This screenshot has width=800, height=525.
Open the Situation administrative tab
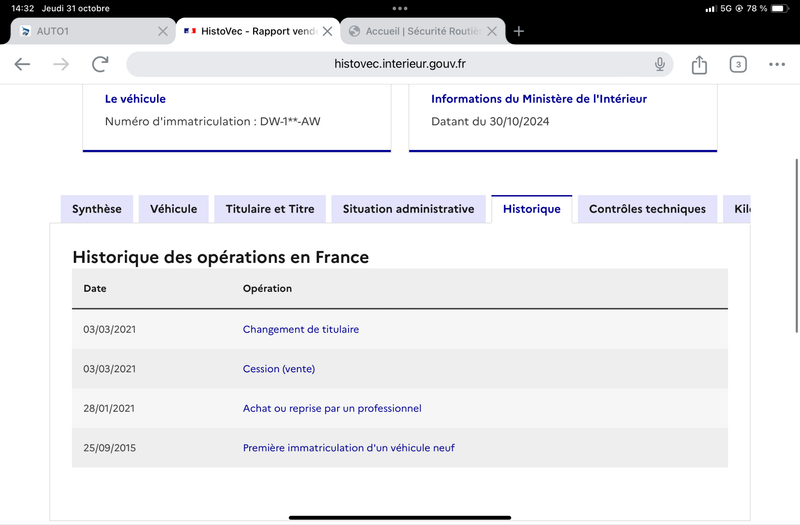pyautogui.click(x=409, y=209)
